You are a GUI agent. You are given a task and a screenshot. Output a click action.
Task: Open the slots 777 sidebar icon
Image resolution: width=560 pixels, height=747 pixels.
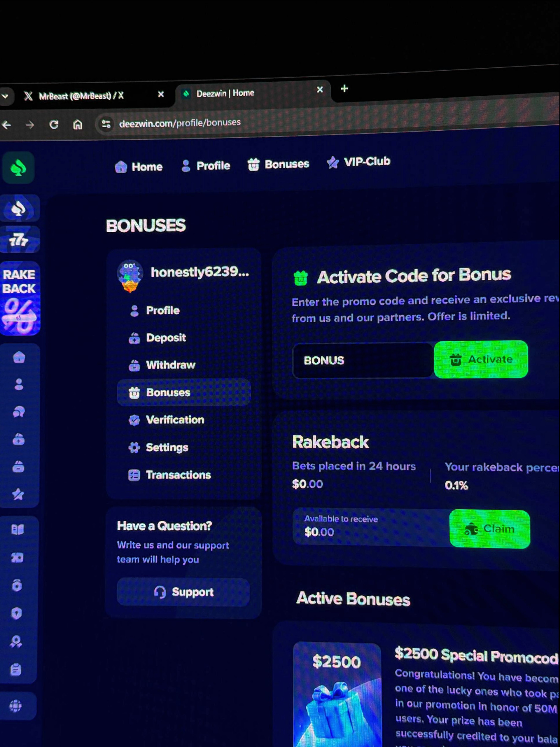19,240
